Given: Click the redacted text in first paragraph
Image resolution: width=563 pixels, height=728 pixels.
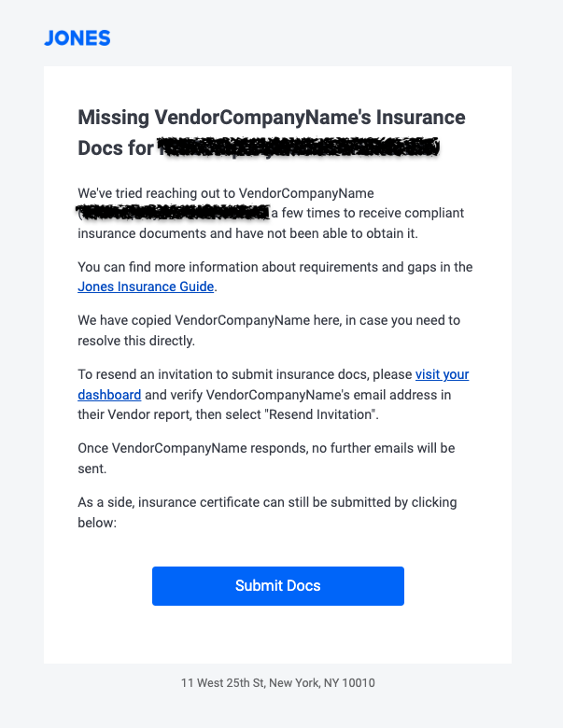Looking at the screenshot, I should pos(175,213).
